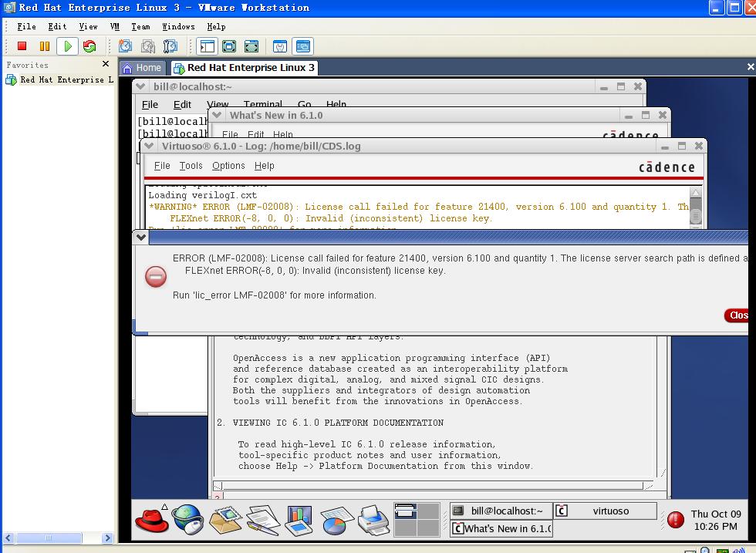Suspend the VM with the pause icon
The width and height of the screenshot is (756, 553).
click(x=45, y=46)
